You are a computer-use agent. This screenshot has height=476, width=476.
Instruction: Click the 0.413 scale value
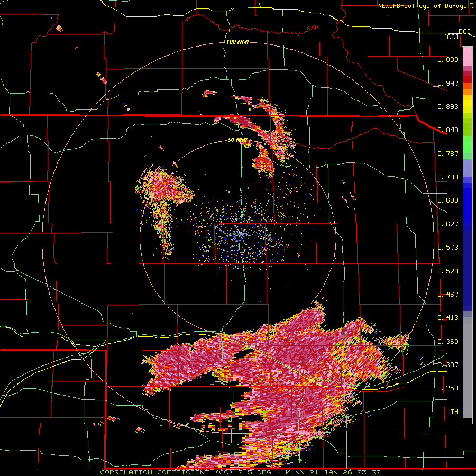click(x=448, y=318)
